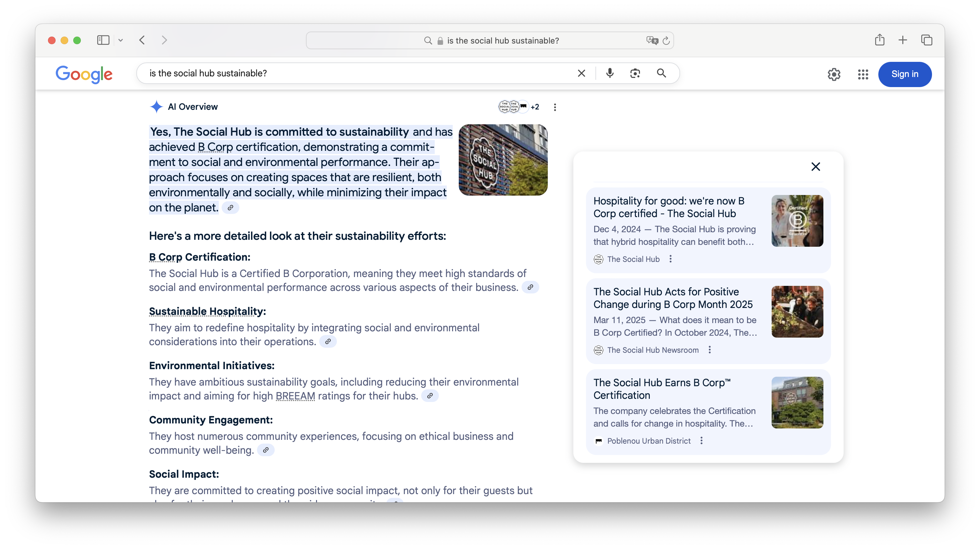Open the sidebar options dropdown chevron

tap(121, 40)
